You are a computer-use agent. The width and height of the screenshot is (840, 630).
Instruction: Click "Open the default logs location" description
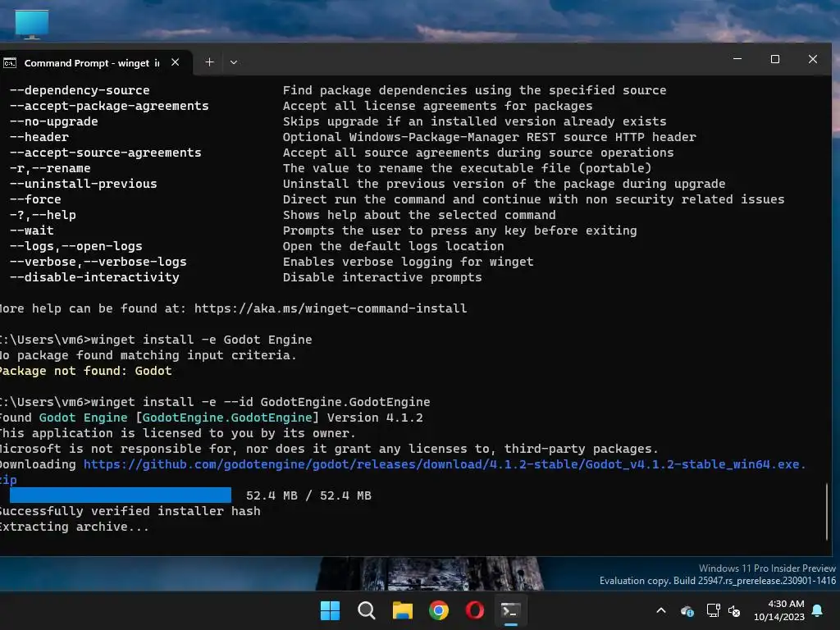393,246
